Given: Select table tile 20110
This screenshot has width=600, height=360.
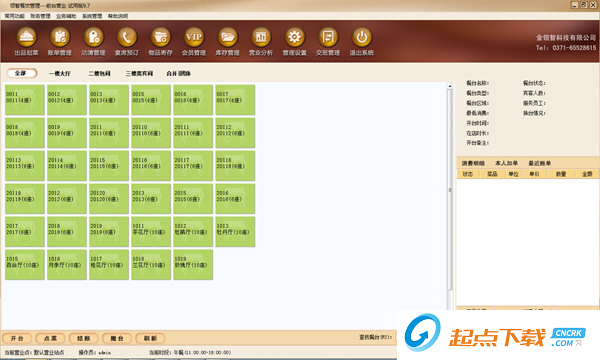Looking at the screenshot, I should (x=151, y=133).
